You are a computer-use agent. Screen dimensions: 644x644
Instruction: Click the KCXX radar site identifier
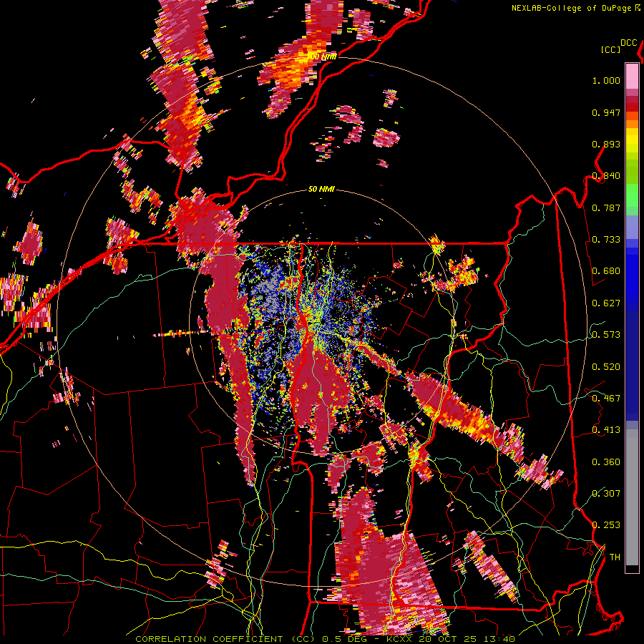[x=401, y=639]
